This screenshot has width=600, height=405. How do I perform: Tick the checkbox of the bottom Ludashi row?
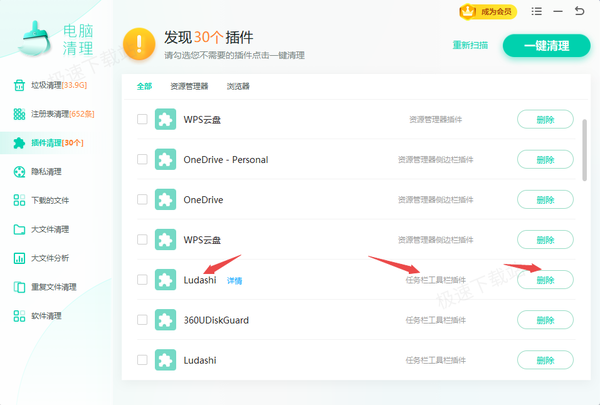click(142, 360)
